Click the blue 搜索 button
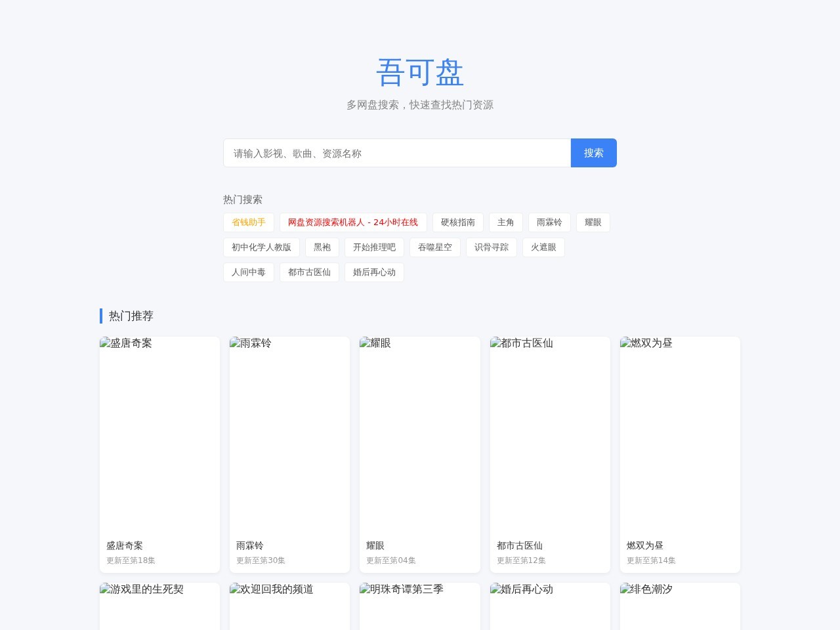The height and width of the screenshot is (630, 840). coord(594,153)
